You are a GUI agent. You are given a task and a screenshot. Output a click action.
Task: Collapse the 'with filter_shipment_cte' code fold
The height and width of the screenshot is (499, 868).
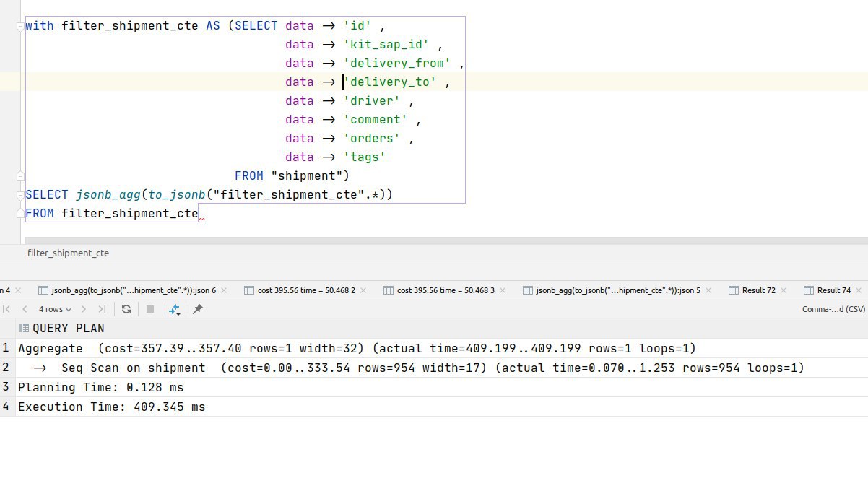20,26
